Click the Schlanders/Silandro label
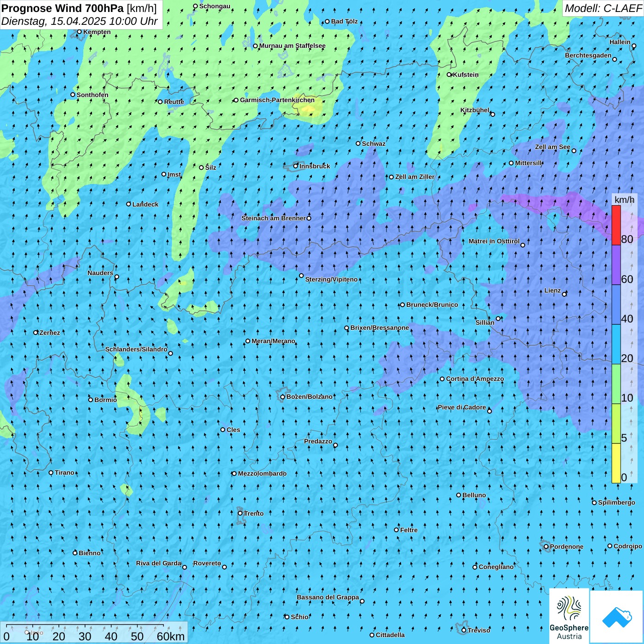 coord(136,349)
